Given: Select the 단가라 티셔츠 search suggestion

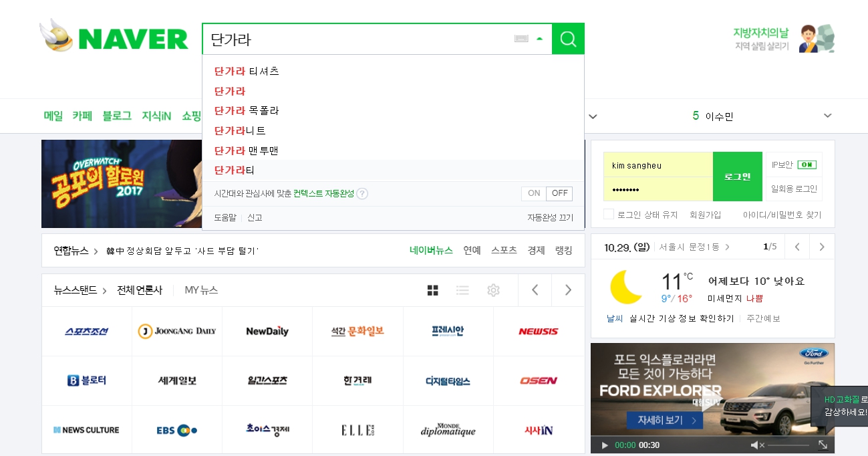Looking at the screenshot, I should pyautogui.click(x=247, y=71).
